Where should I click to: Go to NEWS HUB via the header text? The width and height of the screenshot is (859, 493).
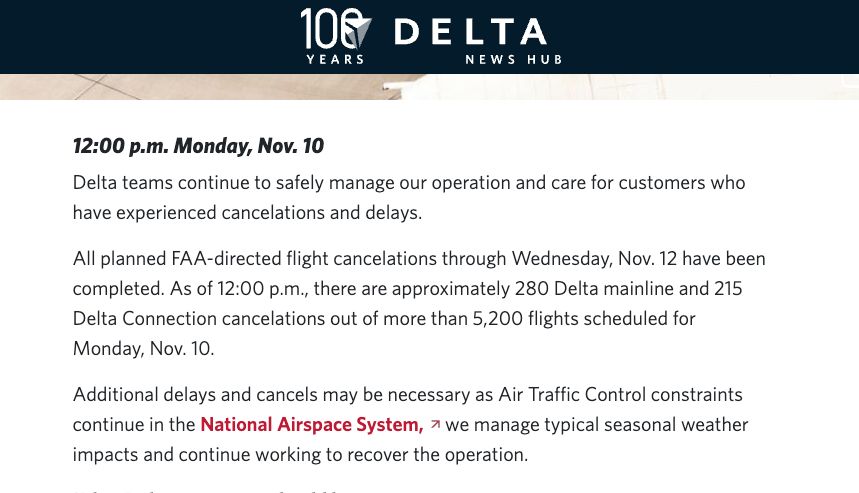coord(513,59)
